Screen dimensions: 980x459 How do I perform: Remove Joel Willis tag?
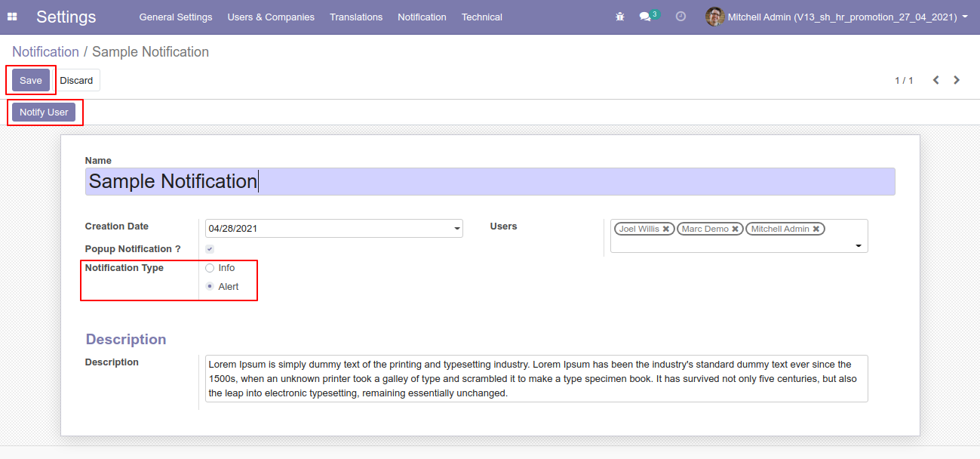[666, 229]
